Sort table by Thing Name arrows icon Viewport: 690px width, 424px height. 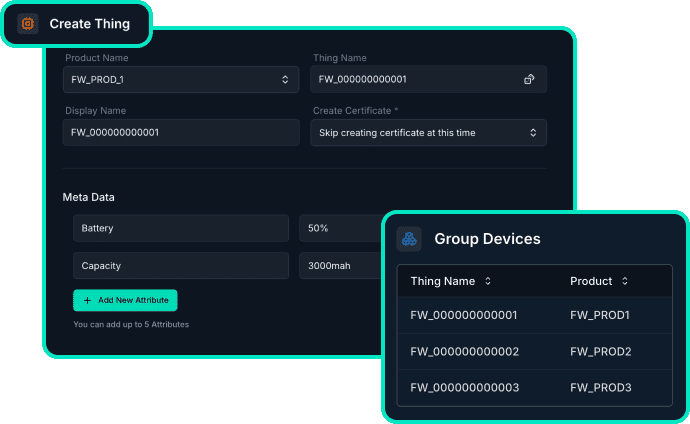(x=488, y=281)
